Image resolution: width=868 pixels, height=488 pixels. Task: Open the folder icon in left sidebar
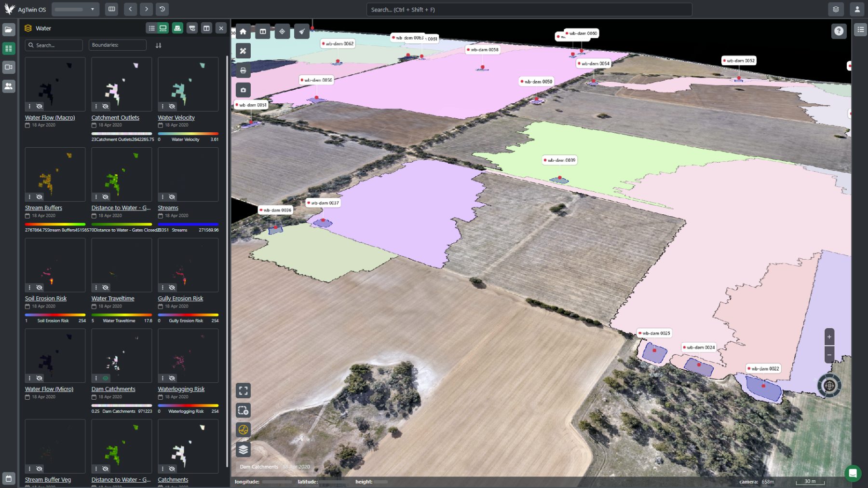coord(9,29)
